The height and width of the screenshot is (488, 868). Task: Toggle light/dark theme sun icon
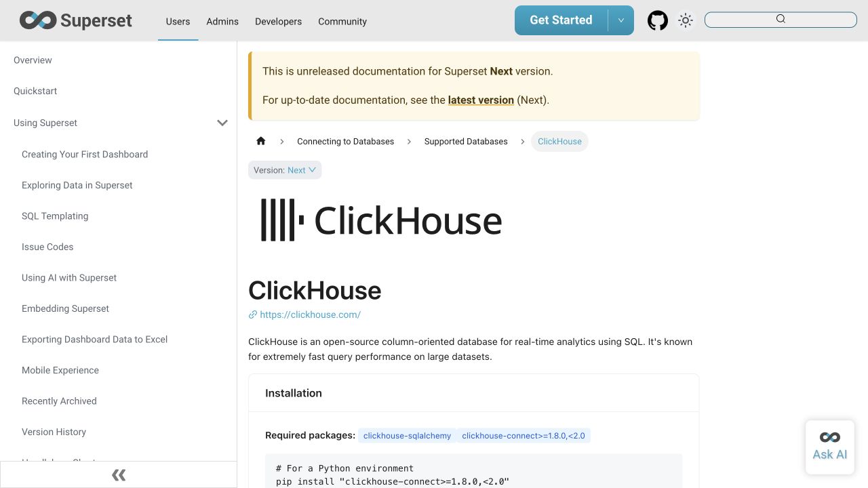click(686, 20)
